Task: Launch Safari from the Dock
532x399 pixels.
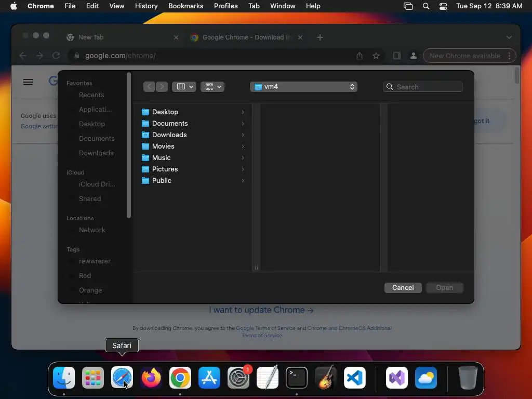Action: click(122, 378)
